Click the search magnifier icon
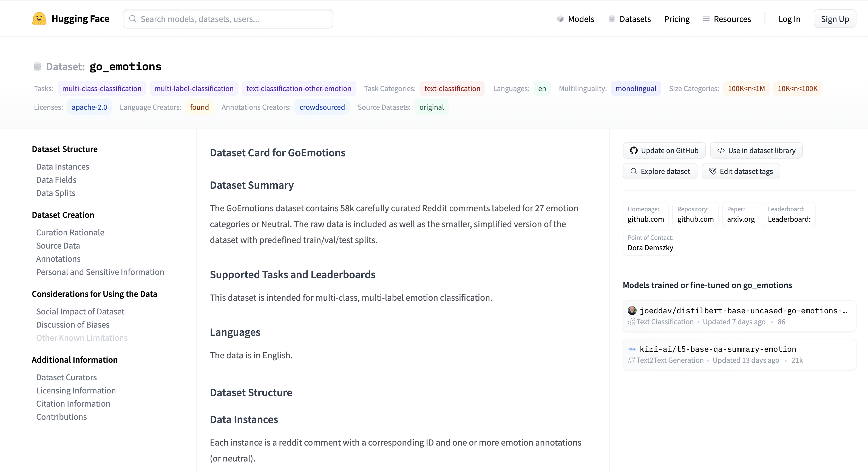Image resolution: width=868 pixels, height=473 pixels. click(x=133, y=19)
